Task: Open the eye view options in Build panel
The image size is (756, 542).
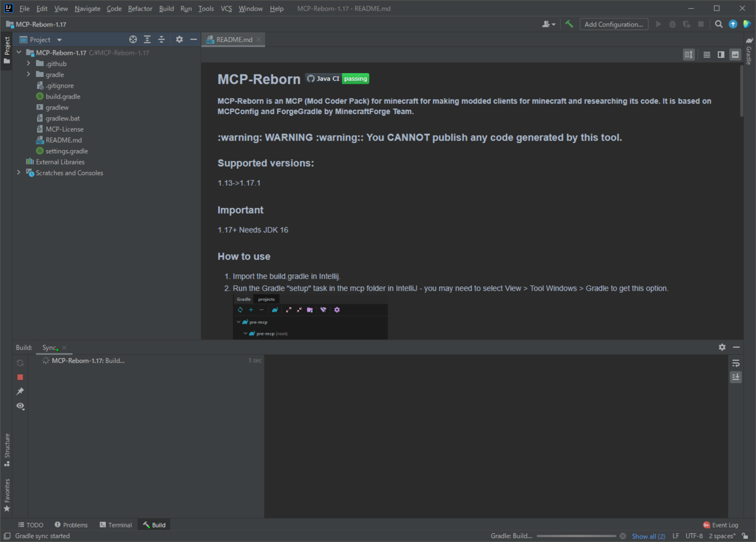Action: (20, 406)
